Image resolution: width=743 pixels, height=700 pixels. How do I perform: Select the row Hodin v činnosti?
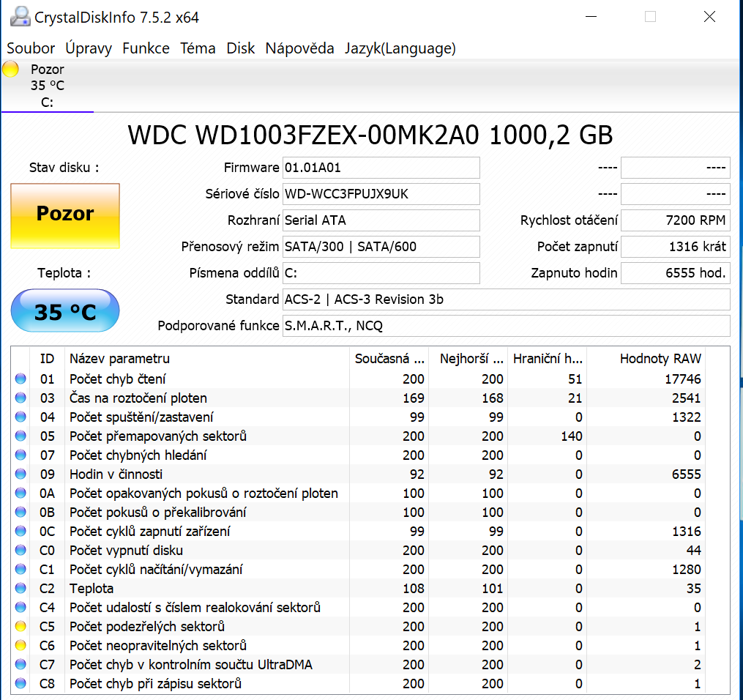358,474
